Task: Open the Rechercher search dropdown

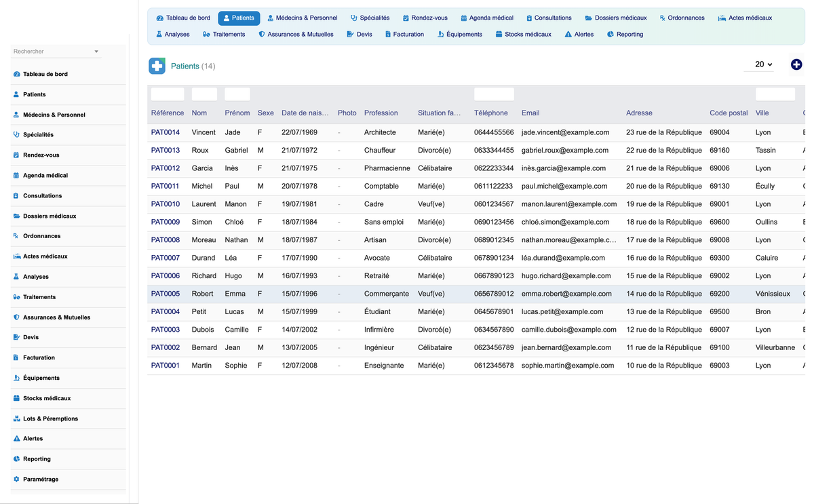Action: tap(56, 52)
